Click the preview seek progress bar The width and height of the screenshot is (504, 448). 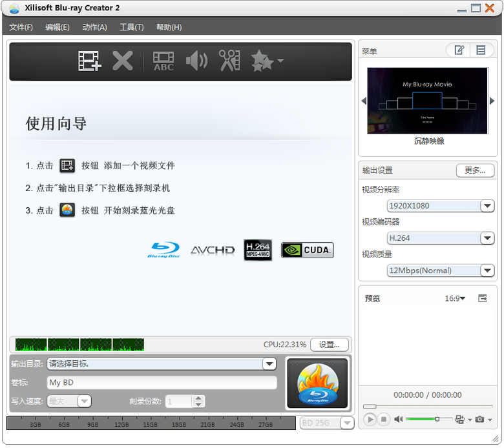(x=428, y=407)
